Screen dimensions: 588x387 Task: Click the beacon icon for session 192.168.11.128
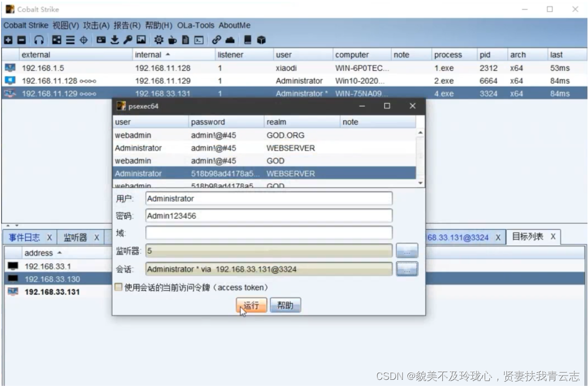[10, 81]
